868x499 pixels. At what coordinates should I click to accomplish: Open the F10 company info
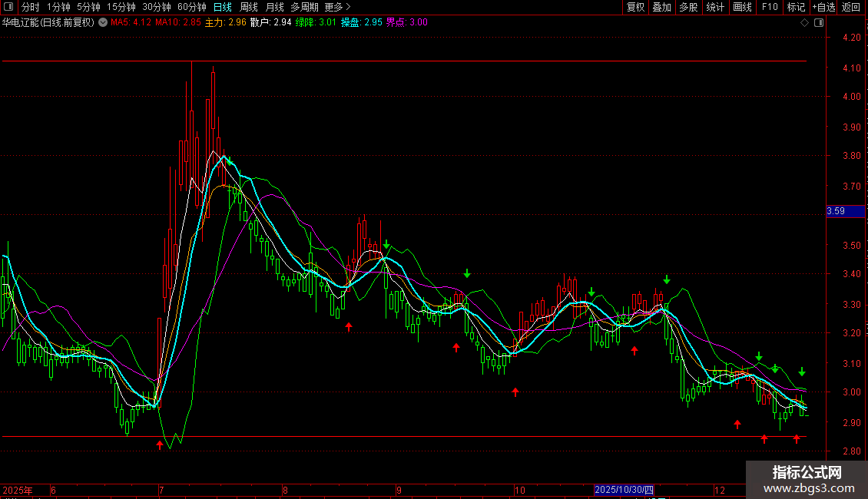pos(770,7)
